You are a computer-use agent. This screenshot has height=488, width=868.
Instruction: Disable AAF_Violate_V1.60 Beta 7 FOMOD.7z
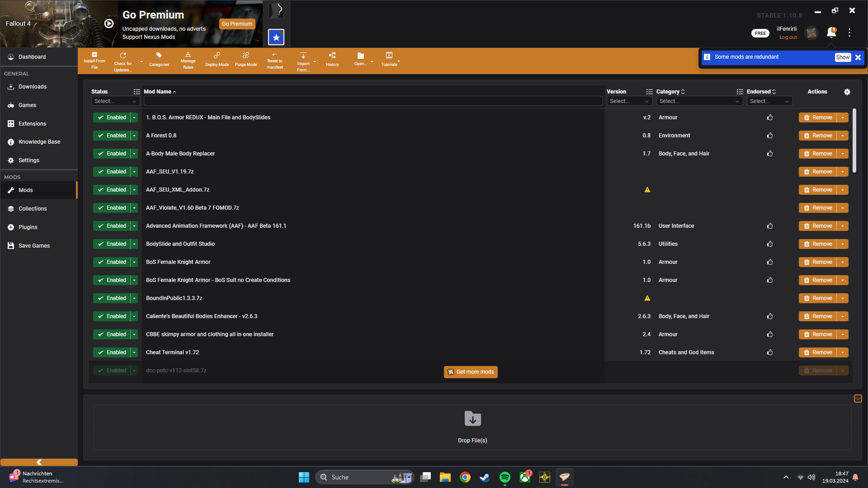(112, 208)
